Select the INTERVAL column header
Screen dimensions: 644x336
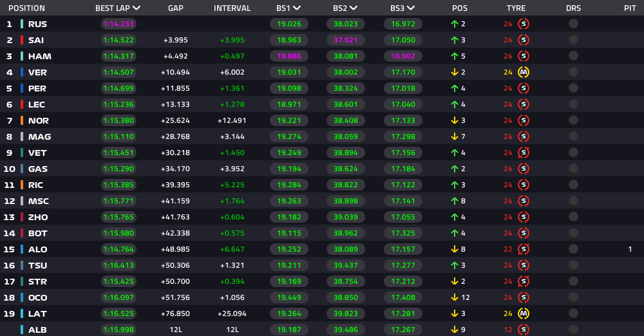click(232, 8)
